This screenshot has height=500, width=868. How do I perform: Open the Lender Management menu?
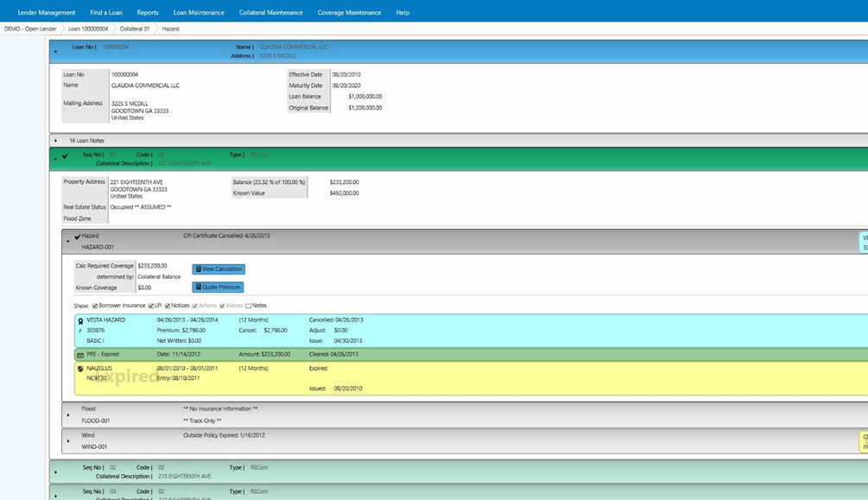tap(47, 12)
